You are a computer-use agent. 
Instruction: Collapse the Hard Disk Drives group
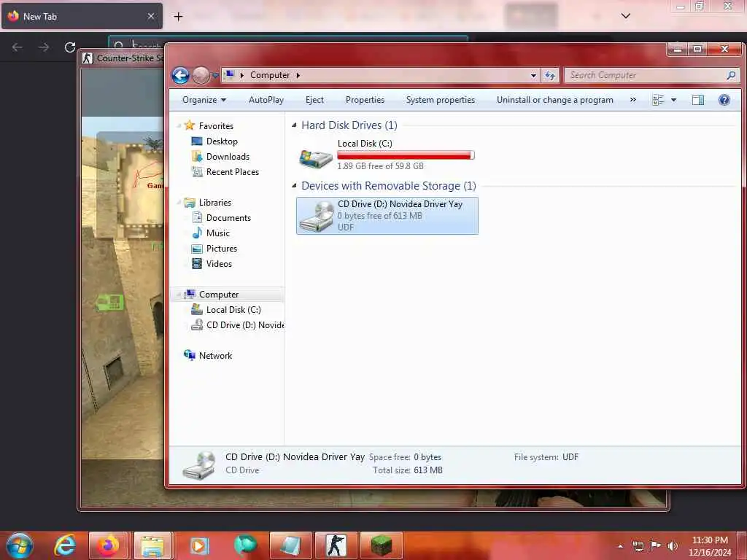[294, 125]
